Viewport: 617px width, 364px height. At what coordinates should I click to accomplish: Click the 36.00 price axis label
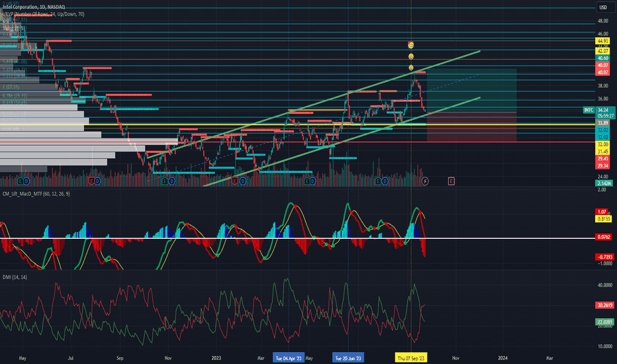603,99
